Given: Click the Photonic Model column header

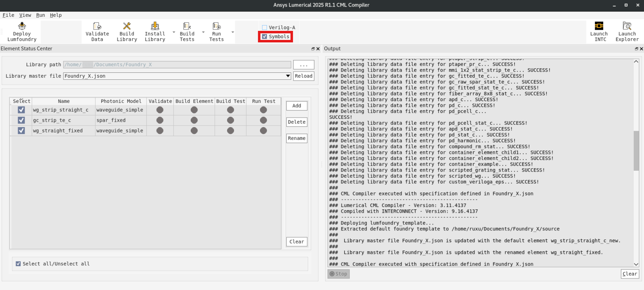Looking at the screenshot, I should (x=121, y=101).
